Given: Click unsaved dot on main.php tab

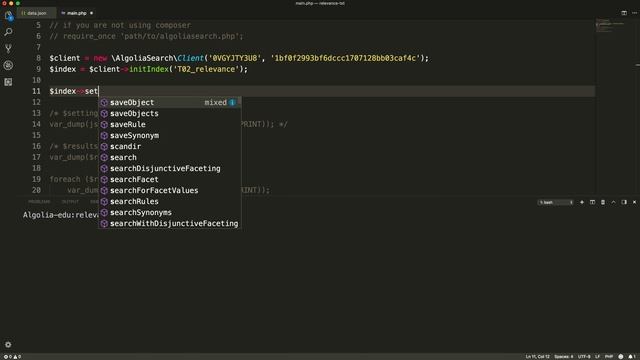Looking at the screenshot, I should [91, 13].
